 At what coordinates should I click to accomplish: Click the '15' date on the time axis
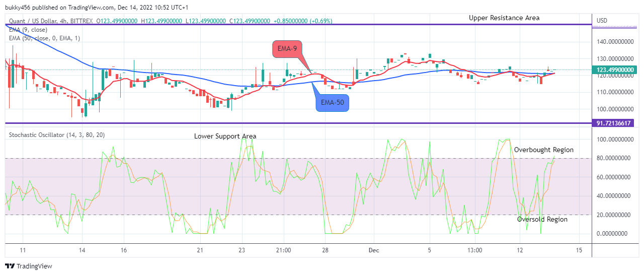pyautogui.click(x=579, y=250)
